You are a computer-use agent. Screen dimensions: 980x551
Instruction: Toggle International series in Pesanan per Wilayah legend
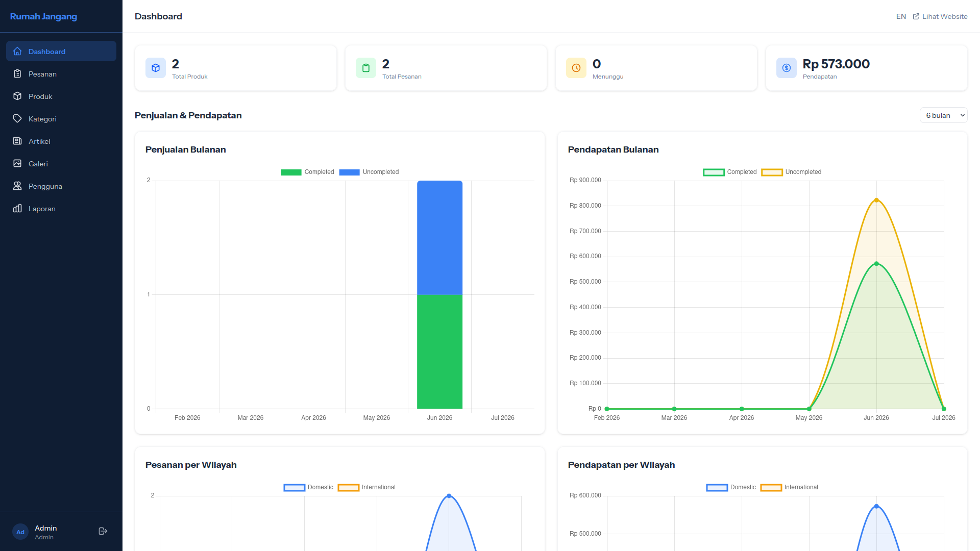click(366, 487)
